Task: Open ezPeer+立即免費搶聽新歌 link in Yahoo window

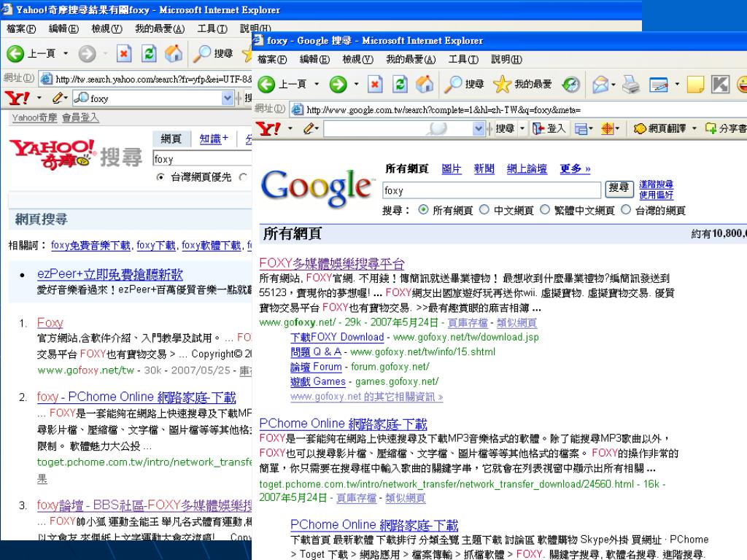Action: point(110,274)
